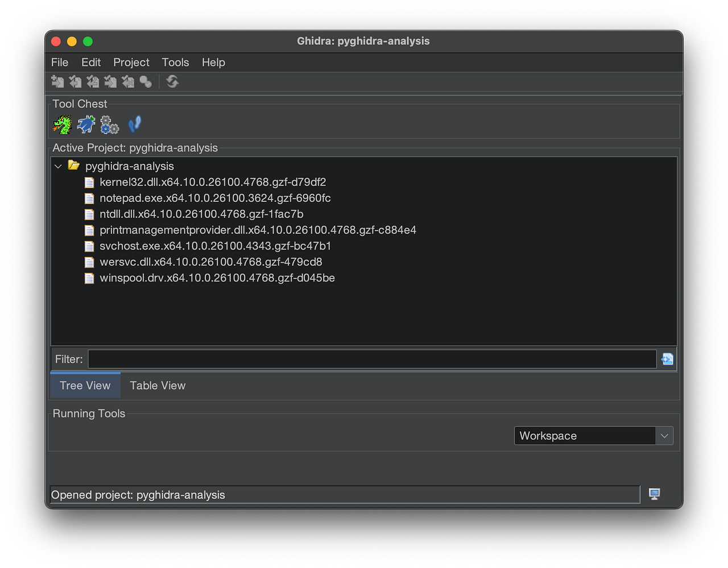
Task: Click the document icon beside svchost.exe
Action: pos(89,246)
